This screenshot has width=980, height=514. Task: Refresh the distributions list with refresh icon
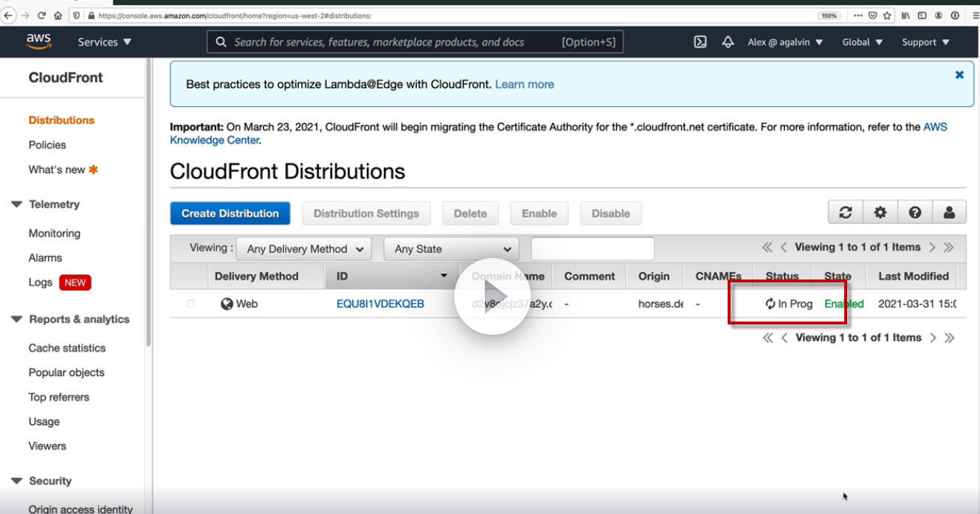click(846, 213)
